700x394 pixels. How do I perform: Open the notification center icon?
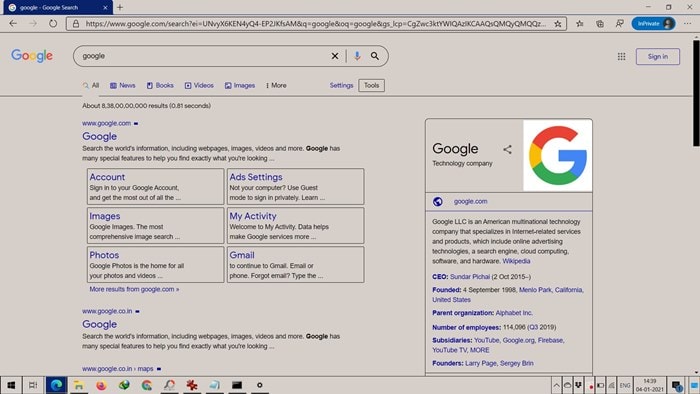pyautogui.click(x=677, y=386)
